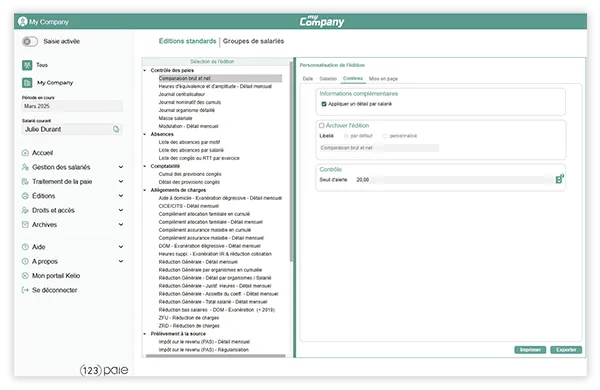
Task: Click the edition list vertical scrollbar
Action: tap(291, 161)
